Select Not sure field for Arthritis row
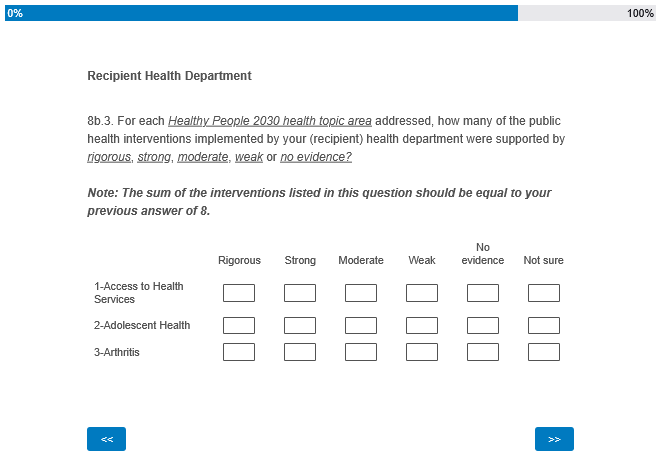 click(x=544, y=352)
